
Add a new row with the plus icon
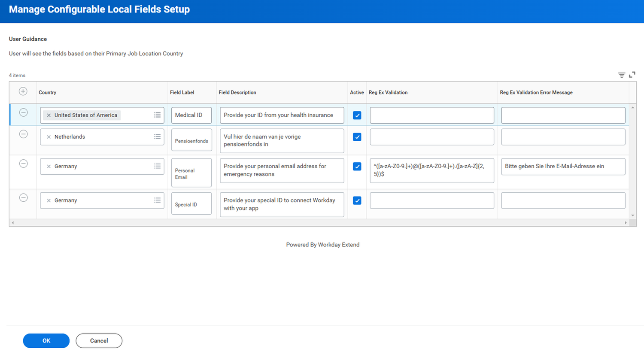pyautogui.click(x=23, y=91)
